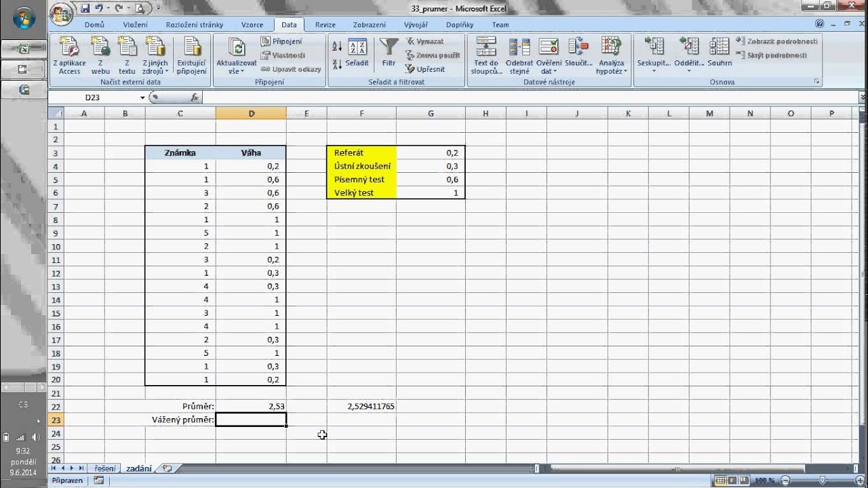Image resolution: width=868 pixels, height=488 pixels.
Task: Switch to the řešení sheet tab
Action: [x=104, y=468]
